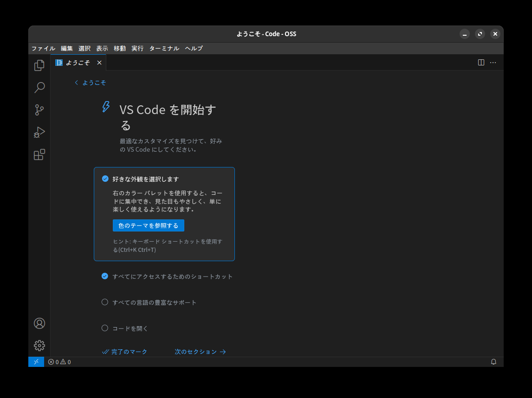
Task: Open the Accounts menu icon
Action: (x=39, y=323)
